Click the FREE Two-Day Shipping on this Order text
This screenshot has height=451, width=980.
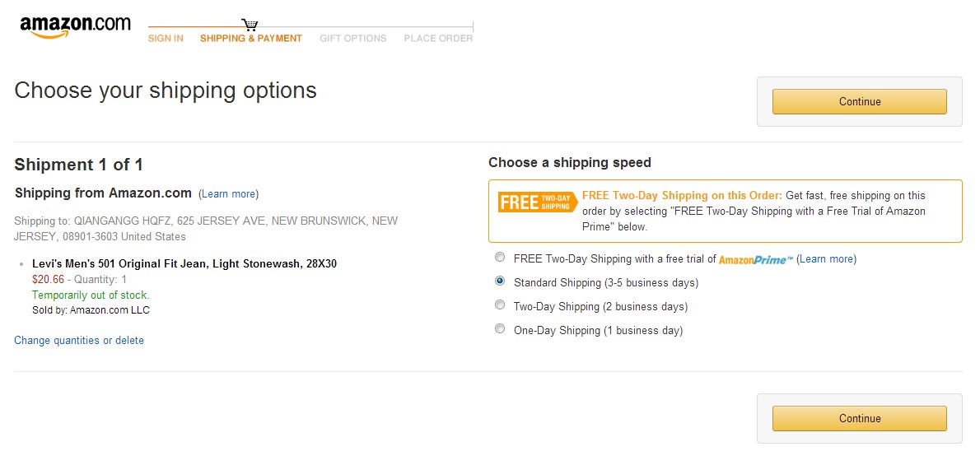coord(682,196)
